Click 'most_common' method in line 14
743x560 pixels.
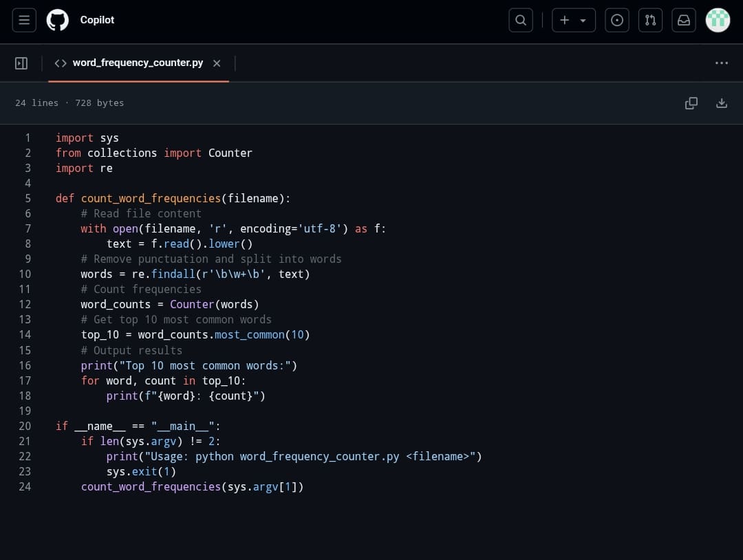click(x=249, y=335)
